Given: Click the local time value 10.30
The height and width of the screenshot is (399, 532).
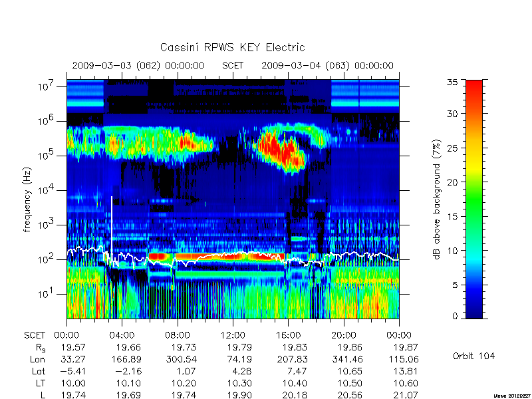Looking at the screenshot, I should [239, 384].
